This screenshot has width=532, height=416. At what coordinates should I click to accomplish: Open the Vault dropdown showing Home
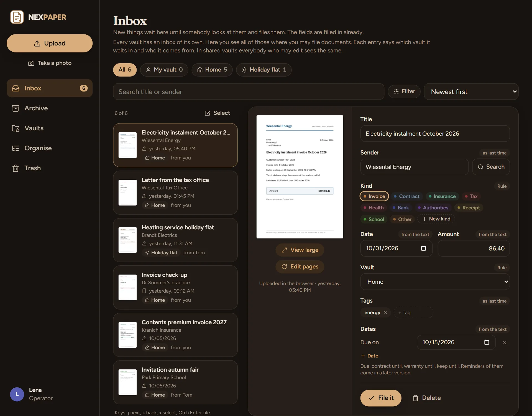coord(435,282)
